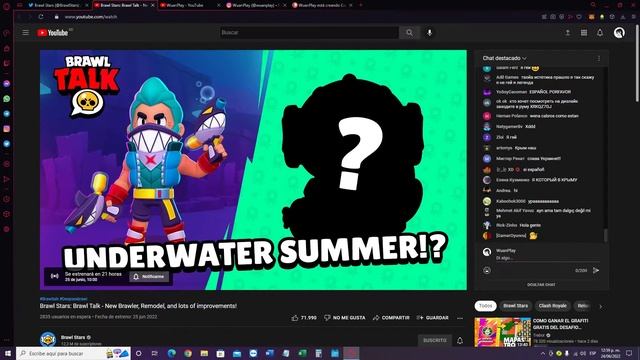Open chat options three-dot menu
This screenshot has height=360, width=640.
point(598,58)
